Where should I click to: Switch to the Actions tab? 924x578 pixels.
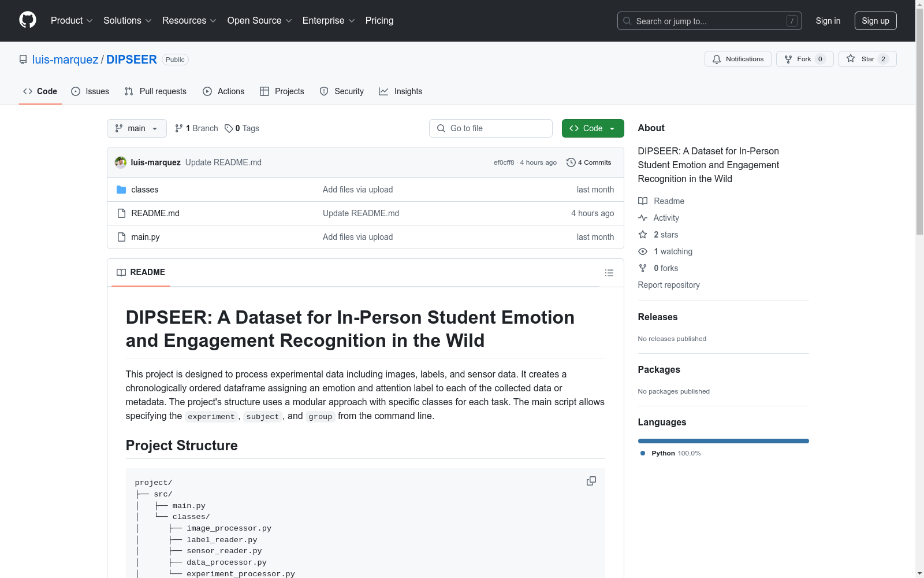(x=223, y=91)
